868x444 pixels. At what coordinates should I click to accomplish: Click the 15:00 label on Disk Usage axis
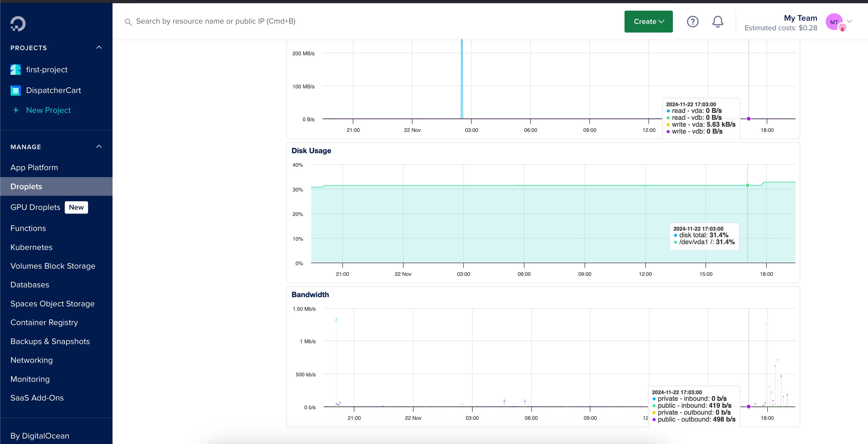click(706, 274)
